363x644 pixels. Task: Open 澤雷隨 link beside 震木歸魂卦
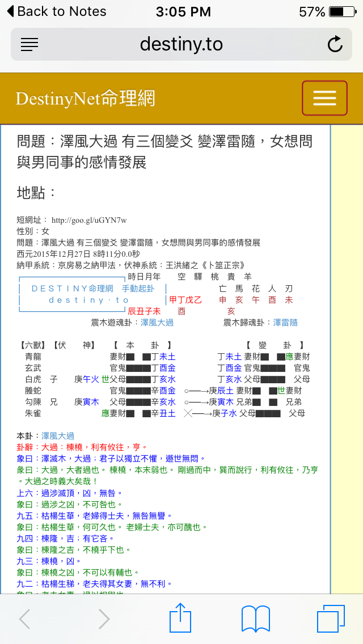coord(285,323)
